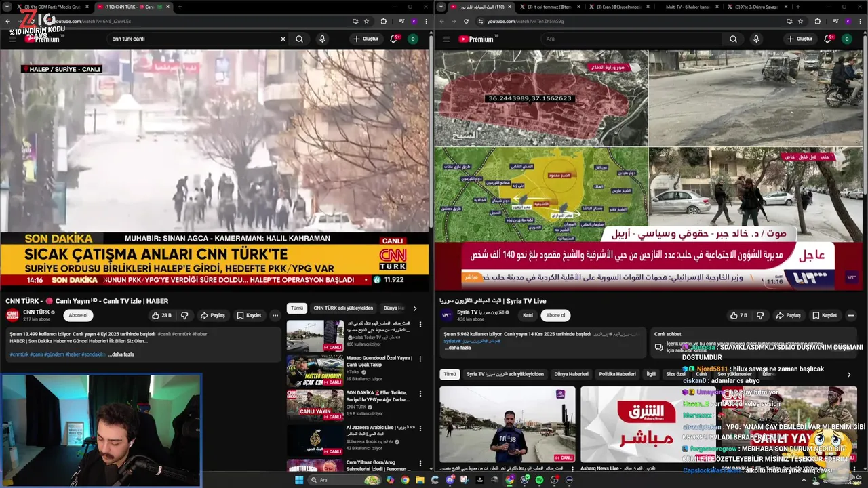Expand CNN TÜRK description '...daha fazla'
868x488 pixels.
[121, 354]
